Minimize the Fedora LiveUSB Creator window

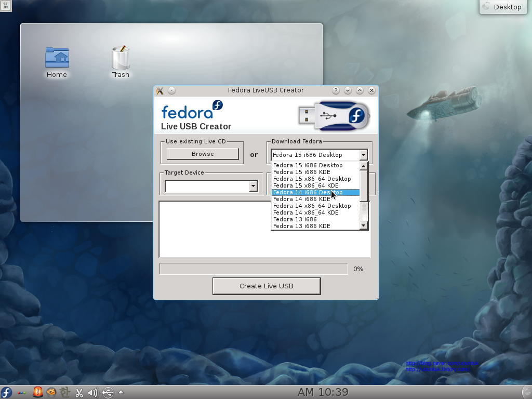[348, 90]
